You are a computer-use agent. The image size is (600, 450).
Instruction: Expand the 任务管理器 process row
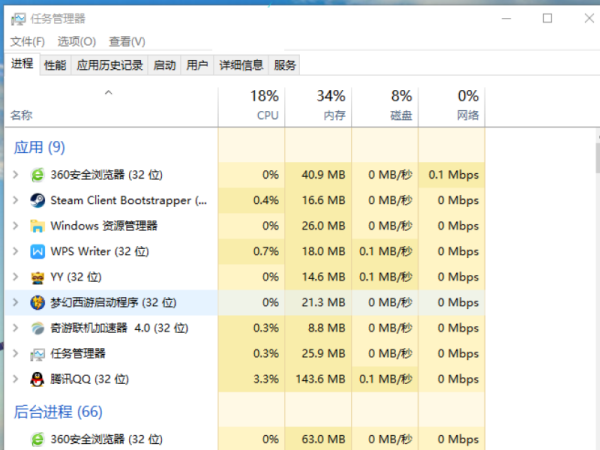coord(15,354)
